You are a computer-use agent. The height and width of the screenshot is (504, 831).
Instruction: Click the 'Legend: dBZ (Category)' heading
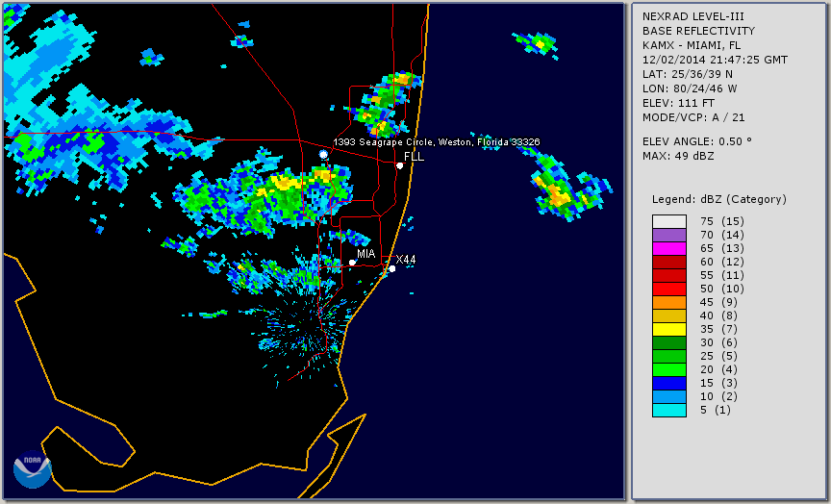pos(719,199)
